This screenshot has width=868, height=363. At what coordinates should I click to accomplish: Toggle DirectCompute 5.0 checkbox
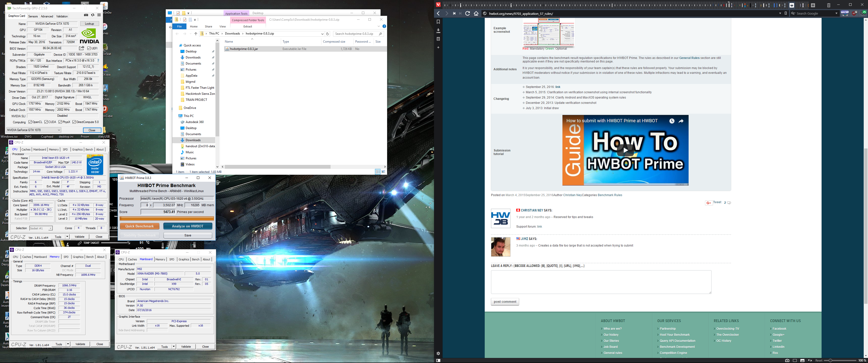point(74,122)
